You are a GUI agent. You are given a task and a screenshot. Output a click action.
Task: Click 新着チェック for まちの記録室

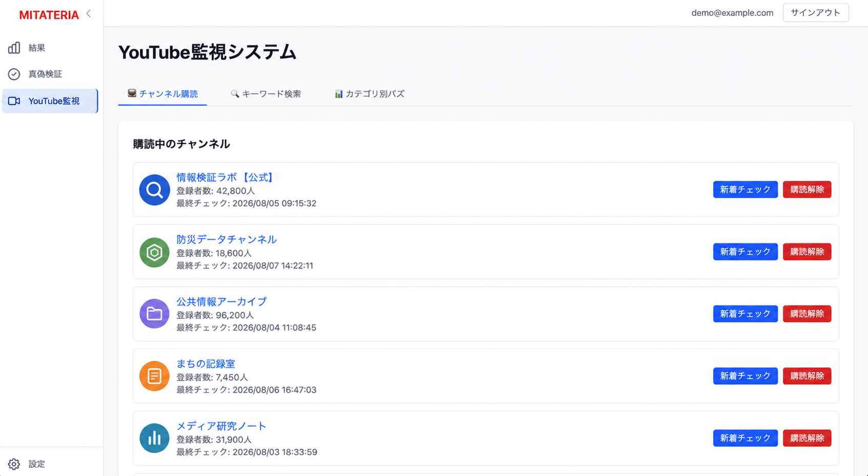pos(745,376)
